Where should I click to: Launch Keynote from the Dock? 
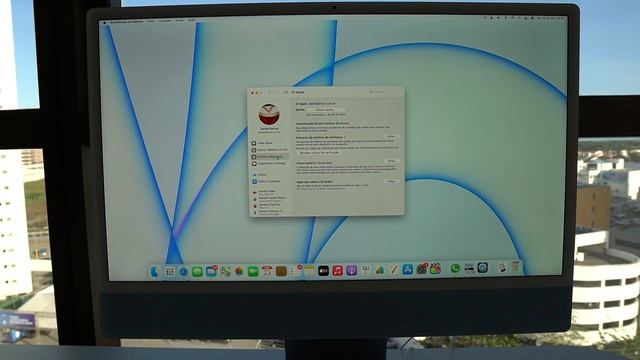click(366, 270)
